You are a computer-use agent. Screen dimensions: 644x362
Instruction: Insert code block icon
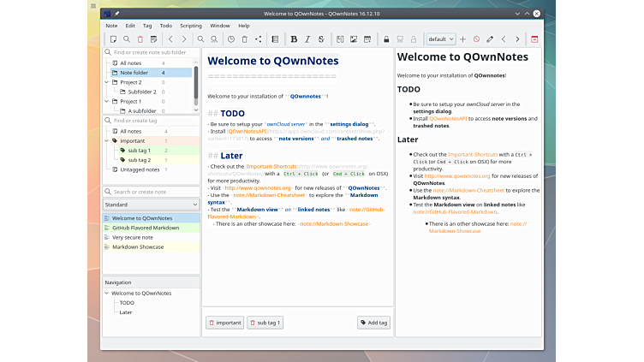[340, 39]
